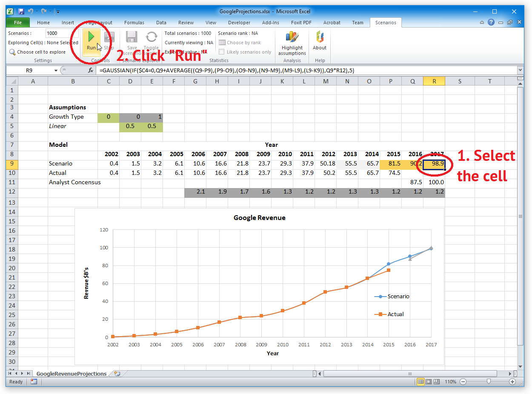Toggle Likely scenarios only checkbox

click(x=221, y=52)
